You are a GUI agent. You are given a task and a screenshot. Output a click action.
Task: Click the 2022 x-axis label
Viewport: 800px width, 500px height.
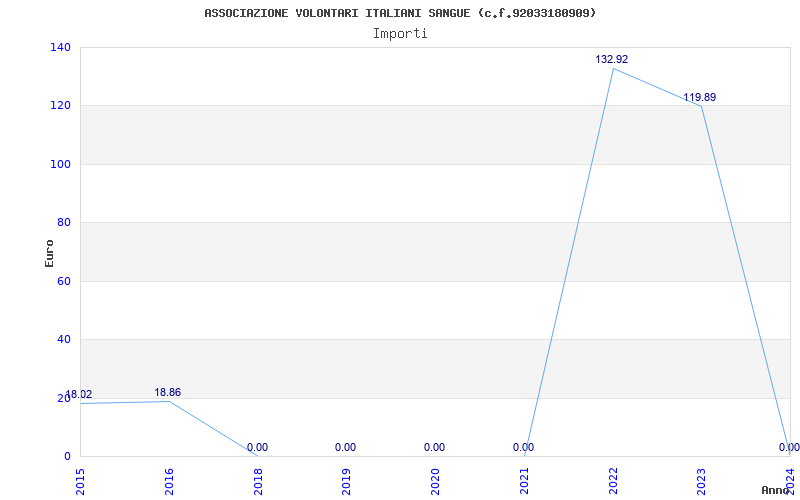[x=613, y=482]
